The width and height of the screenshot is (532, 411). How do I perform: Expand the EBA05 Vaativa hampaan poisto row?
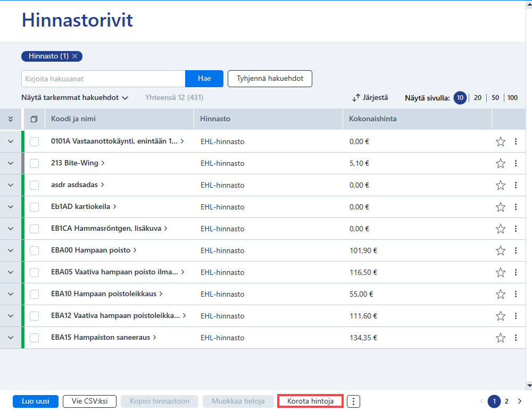(11, 272)
